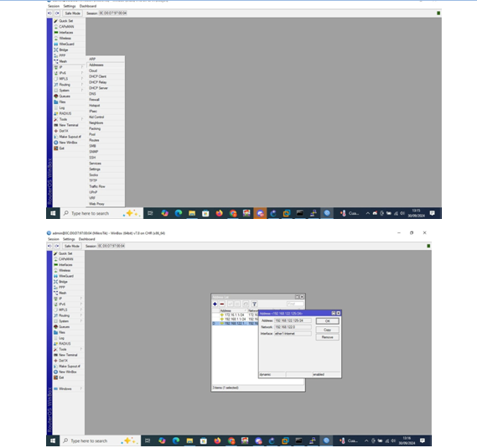Viewport: 477px width, 448px height.
Task: Click the enable checkmark icon in Address List
Action: coord(231,304)
